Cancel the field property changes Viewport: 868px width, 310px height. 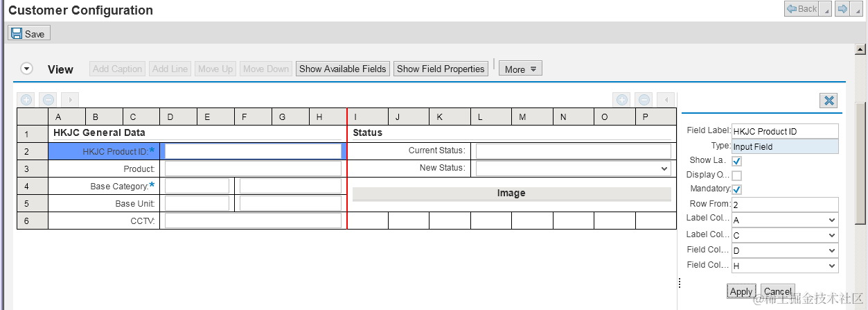777,291
